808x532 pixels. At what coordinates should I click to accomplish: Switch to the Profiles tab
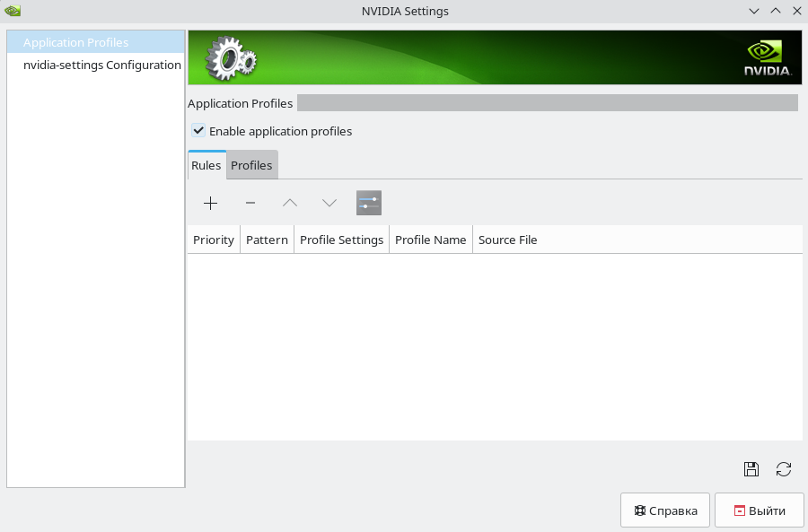(251, 165)
